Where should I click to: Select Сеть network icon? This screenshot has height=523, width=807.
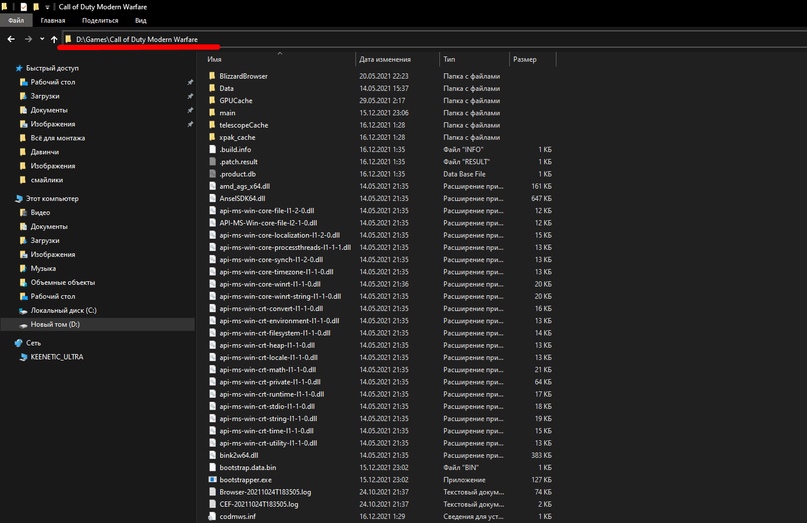19,343
